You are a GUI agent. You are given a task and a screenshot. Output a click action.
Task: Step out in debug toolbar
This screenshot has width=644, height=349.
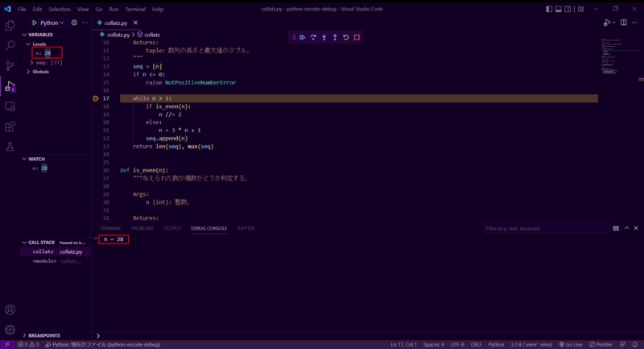335,37
